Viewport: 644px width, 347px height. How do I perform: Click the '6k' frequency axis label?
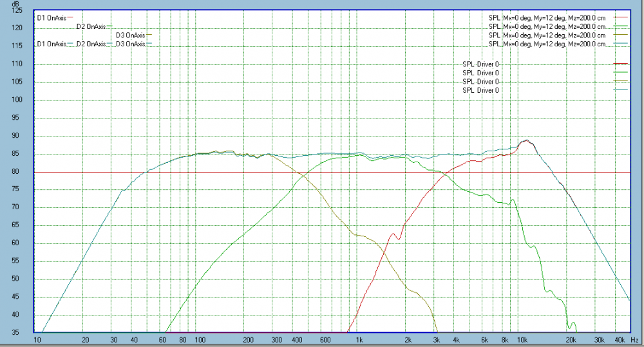pos(485,340)
